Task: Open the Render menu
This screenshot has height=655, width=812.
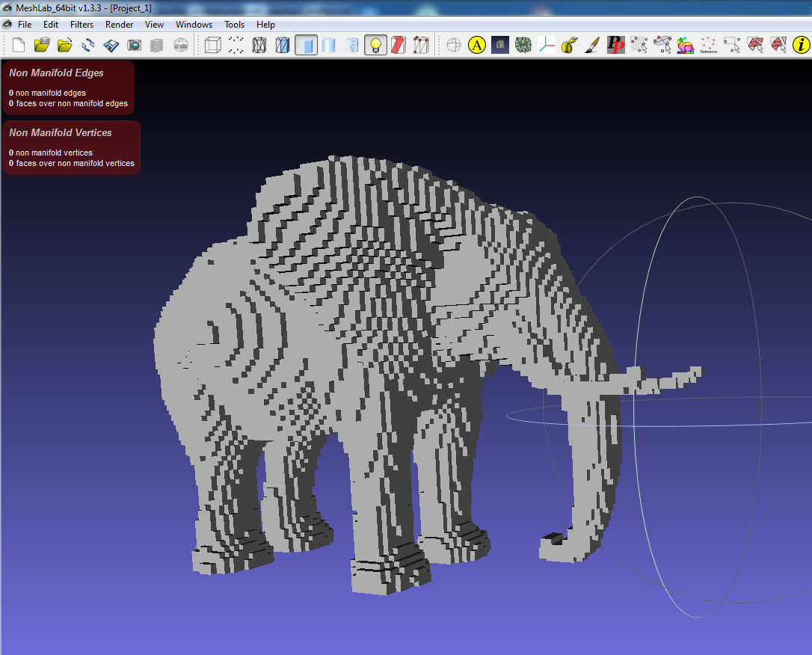Action: pos(119,25)
